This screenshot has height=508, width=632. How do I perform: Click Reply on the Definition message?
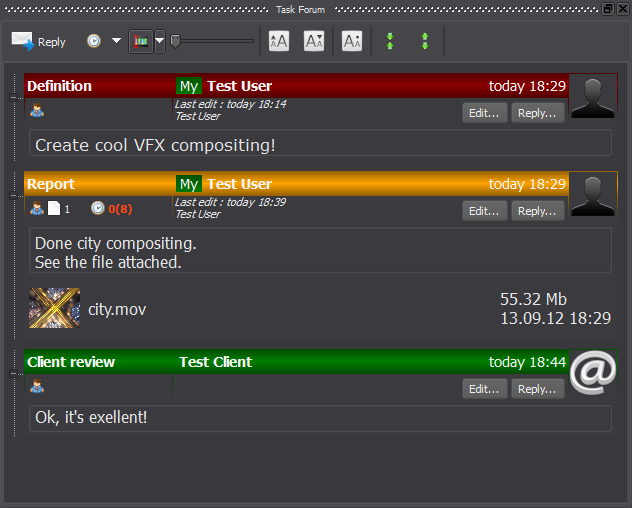click(538, 113)
